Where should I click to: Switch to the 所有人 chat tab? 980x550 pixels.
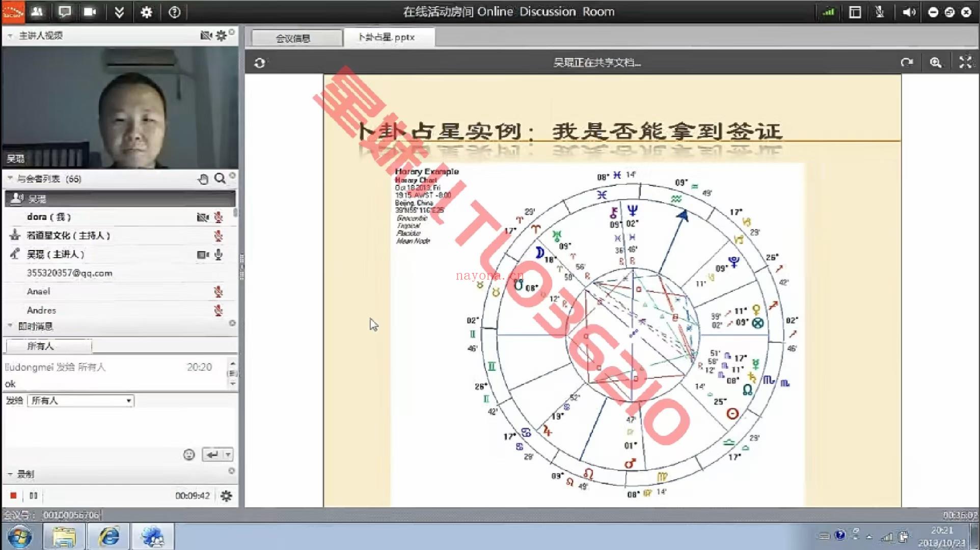(x=48, y=346)
